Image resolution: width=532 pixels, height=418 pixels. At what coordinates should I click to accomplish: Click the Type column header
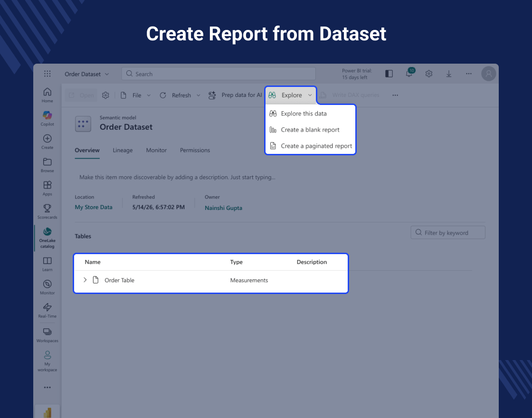coord(236,262)
